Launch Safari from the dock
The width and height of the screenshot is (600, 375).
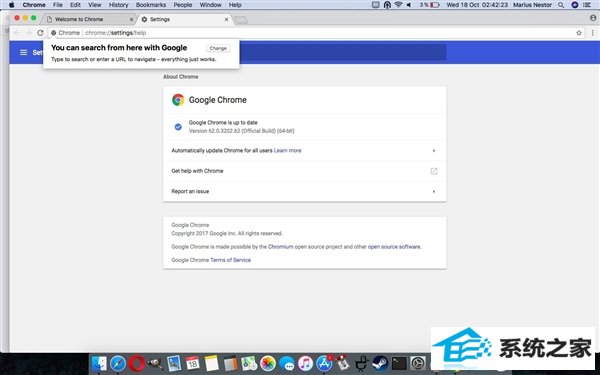click(118, 364)
